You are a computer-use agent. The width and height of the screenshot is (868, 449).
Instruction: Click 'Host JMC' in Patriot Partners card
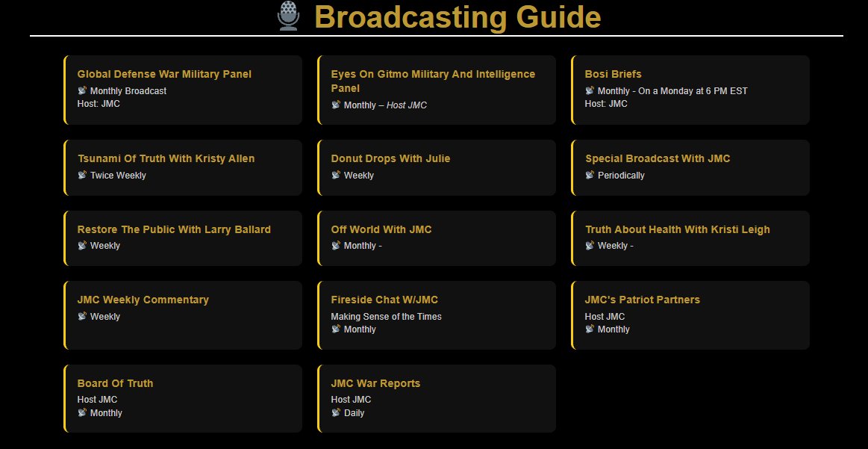point(605,317)
